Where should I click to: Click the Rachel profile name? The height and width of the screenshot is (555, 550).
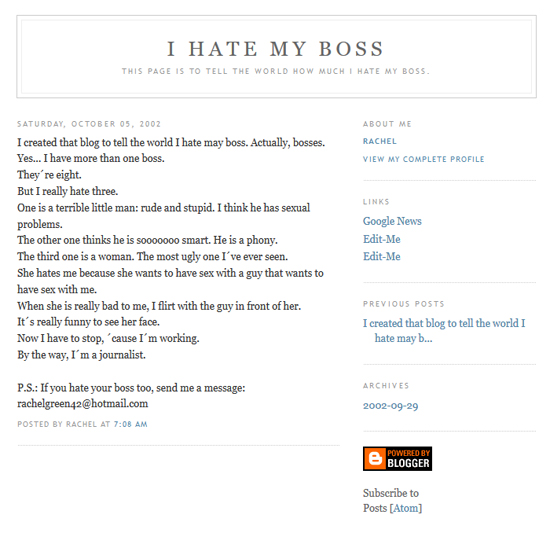point(379,141)
